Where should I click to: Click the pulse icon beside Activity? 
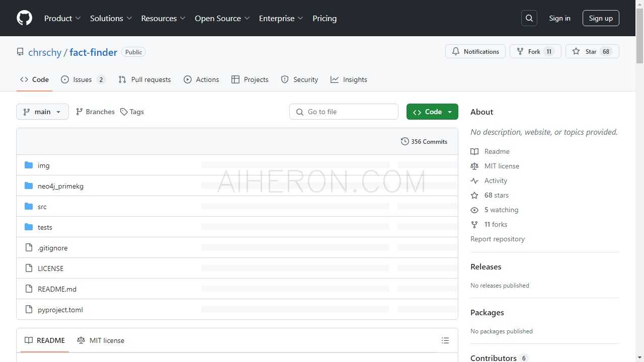pos(474,180)
